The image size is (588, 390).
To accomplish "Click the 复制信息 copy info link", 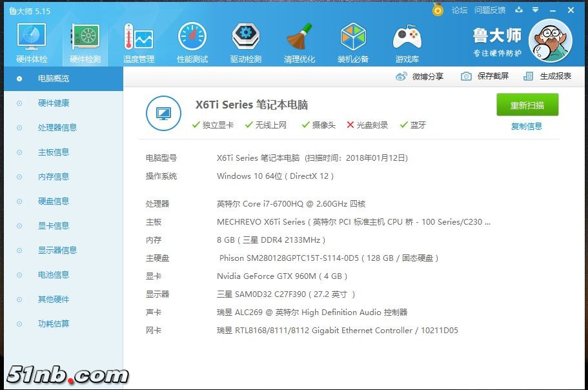I will (x=527, y=126).
